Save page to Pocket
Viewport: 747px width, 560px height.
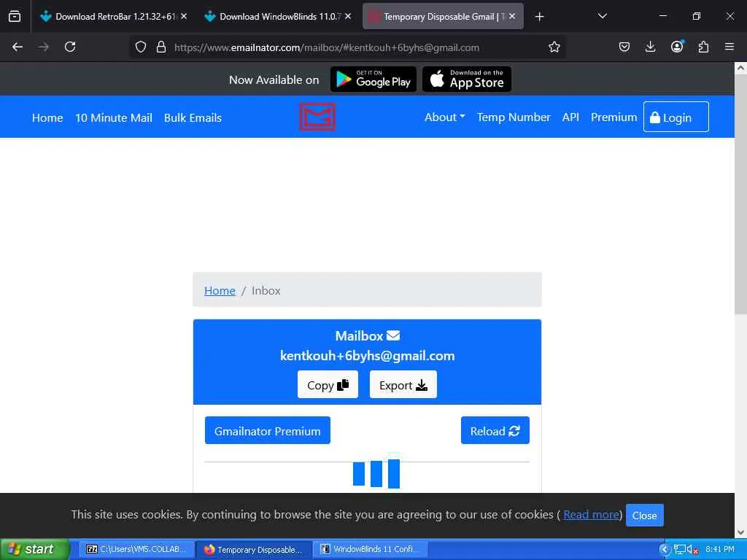coord(624,47)
